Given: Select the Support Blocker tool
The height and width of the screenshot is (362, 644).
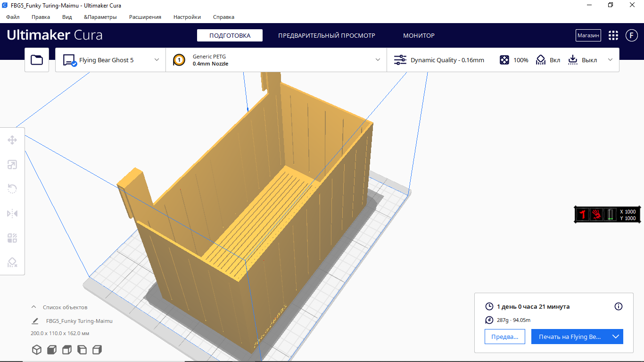Looking at the screenshot, I should tap(12, 263).
